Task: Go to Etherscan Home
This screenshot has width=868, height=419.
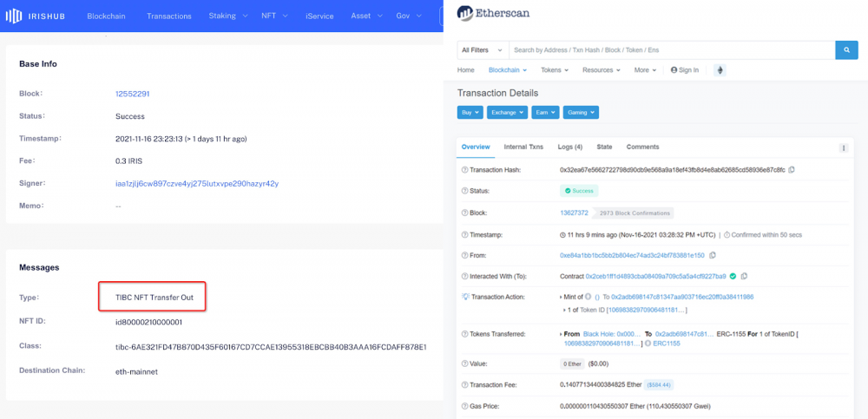Action: [465, 70]
